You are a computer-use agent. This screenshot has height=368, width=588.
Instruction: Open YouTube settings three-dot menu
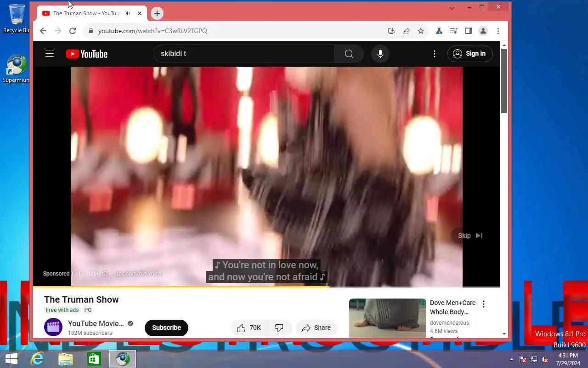click(x=435, y=54)
